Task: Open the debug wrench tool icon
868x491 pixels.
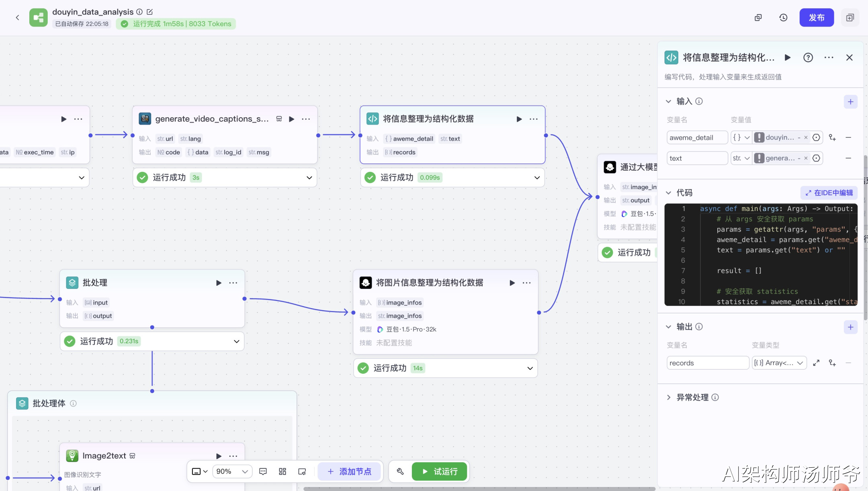Action: [x=400, y=471]
